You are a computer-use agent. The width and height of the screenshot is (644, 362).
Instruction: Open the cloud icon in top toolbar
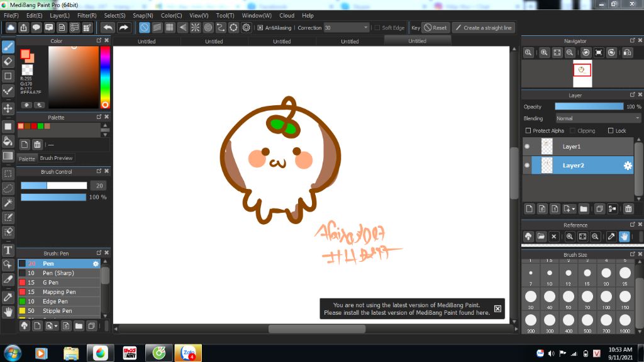pyautogui.click(x=11, y=28)
